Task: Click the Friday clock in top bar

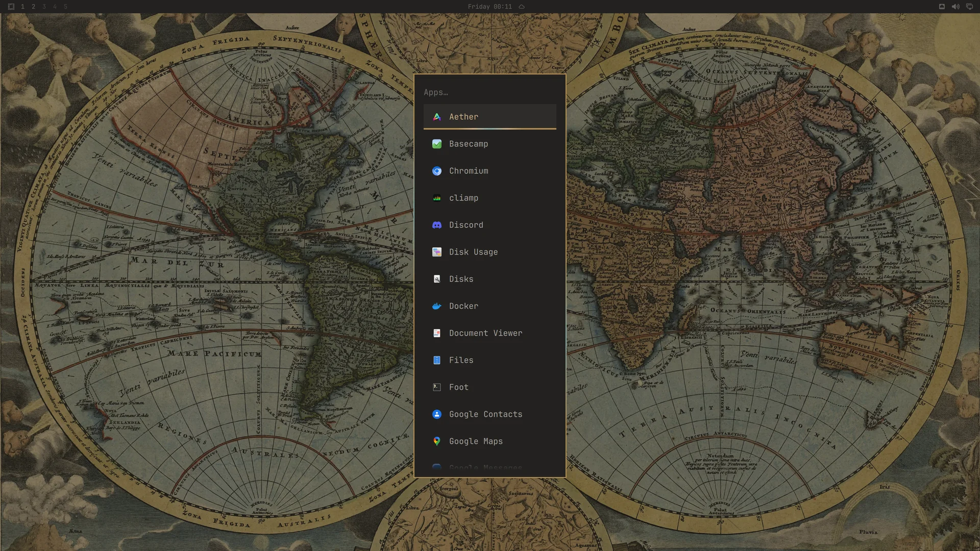Action: (489, 7)
